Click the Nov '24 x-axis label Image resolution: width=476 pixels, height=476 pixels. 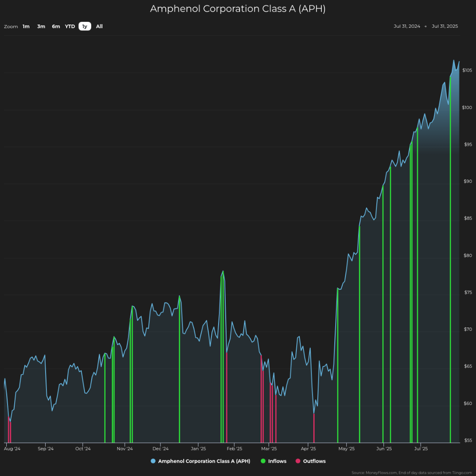pyautogui.click(x=125, y=449)
